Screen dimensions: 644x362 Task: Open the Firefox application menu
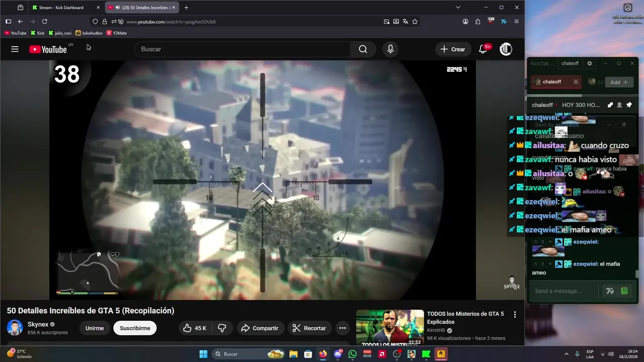coord(516,22)
